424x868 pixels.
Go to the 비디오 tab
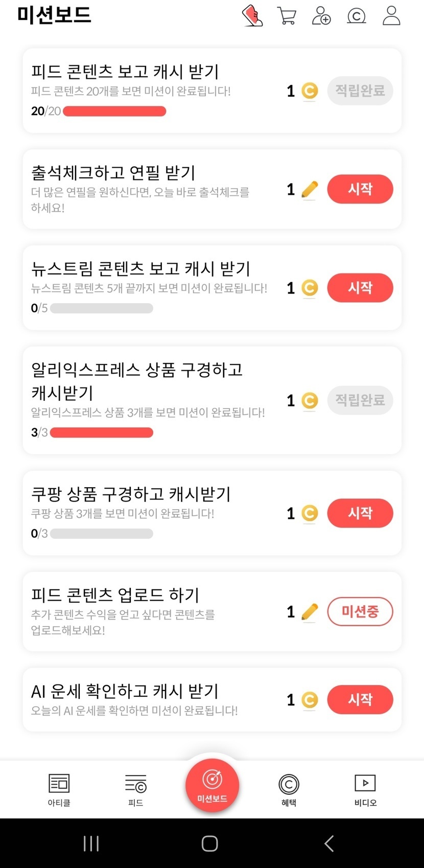[365, 790]
